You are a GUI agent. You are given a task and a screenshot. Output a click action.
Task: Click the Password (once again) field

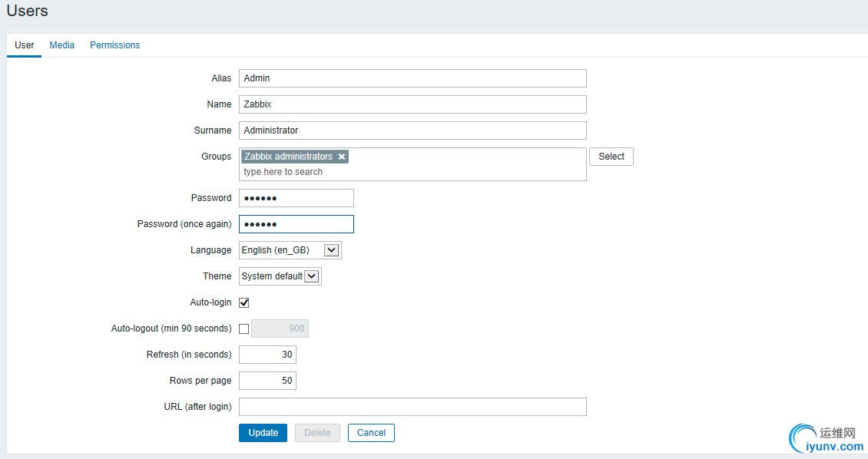tap(297, 224)
